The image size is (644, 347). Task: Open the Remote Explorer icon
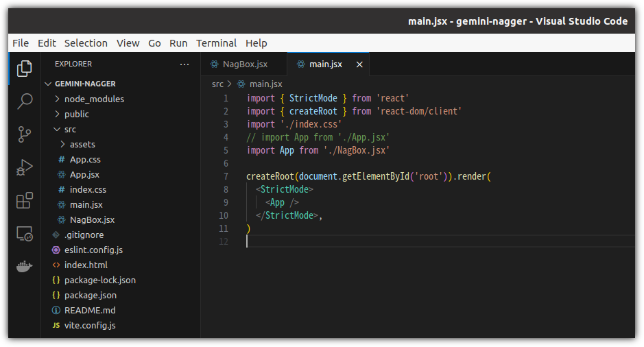click(x=24, y=234)
